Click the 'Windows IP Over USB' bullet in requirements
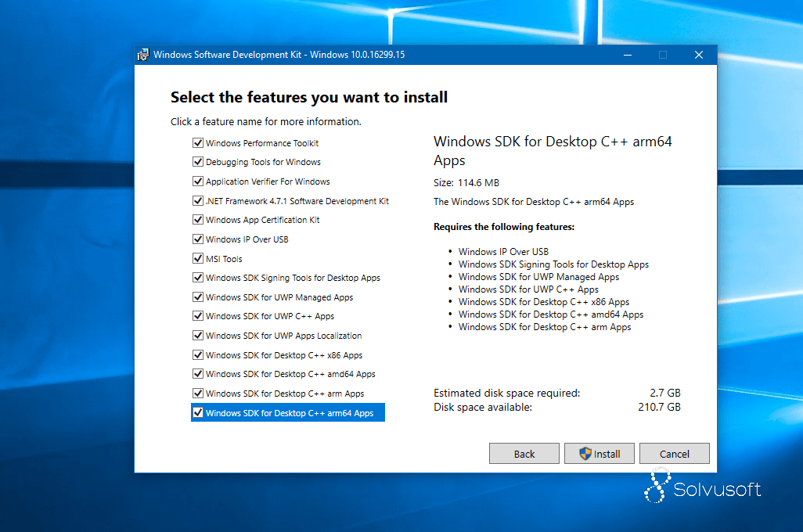The image size is (803, 532). [x=503, y=252]
